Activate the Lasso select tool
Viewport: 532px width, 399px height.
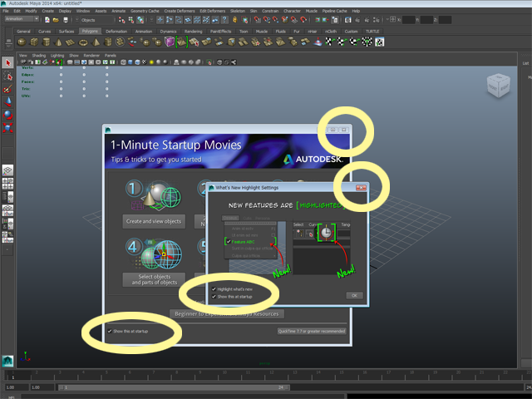(x=7, y=76)
